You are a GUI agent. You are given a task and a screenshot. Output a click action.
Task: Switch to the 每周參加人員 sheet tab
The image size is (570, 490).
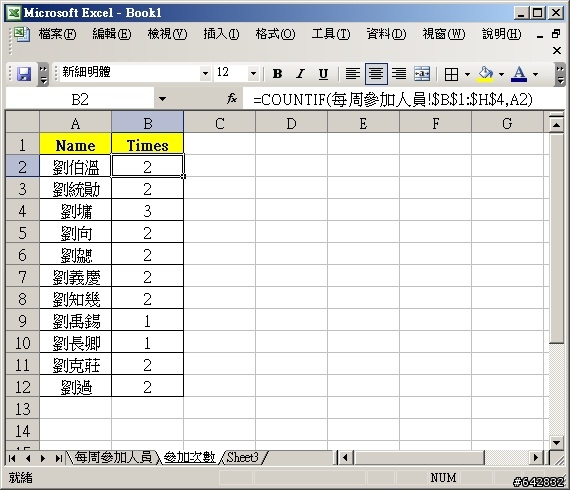point(113,457)
